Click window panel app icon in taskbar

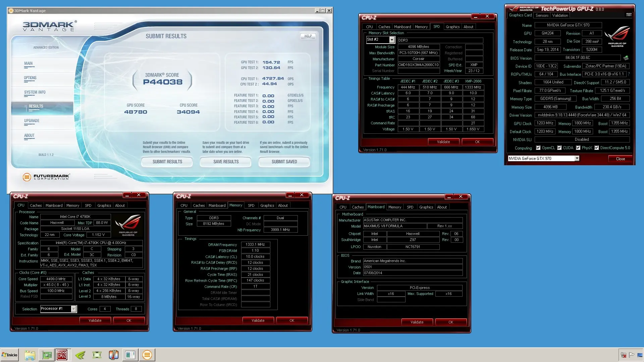click(130, 355)
